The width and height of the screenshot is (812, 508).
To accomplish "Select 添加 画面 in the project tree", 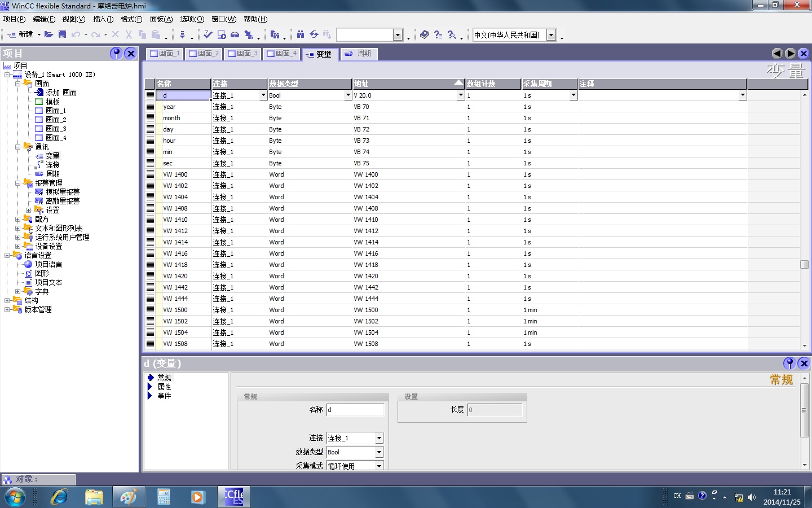I will pos(61,93).
